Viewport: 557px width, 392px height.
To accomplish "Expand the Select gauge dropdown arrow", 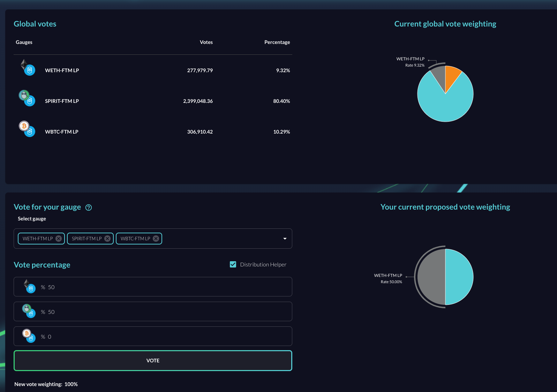I will pos(285,239).
